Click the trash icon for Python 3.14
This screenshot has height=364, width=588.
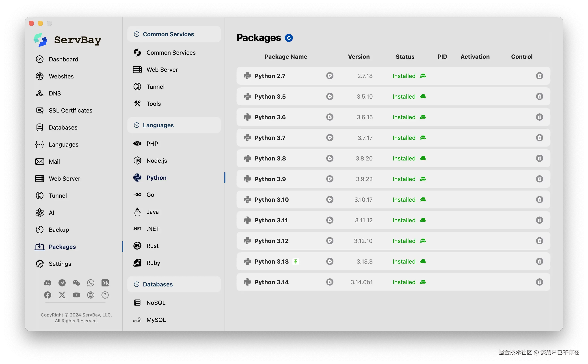[x=539, y=282]
